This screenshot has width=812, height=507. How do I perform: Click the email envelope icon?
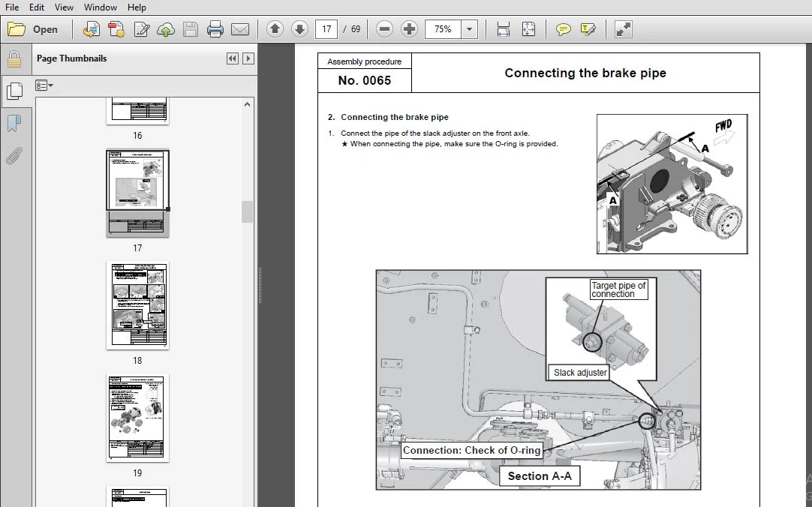(239, 29)
